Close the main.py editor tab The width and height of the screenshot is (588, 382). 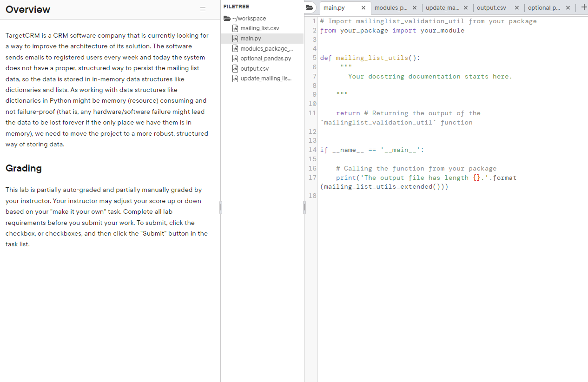[363, 8]
